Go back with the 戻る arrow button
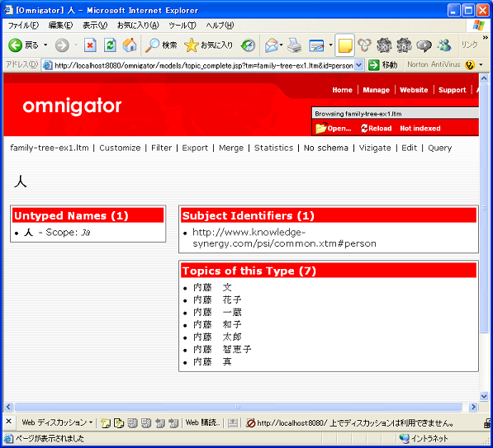This screenshot has height=448, width=493. (23, 45)
